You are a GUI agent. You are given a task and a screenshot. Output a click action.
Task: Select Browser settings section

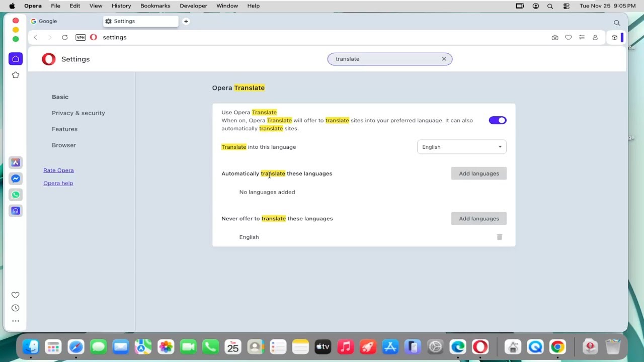tap(64, 145)
